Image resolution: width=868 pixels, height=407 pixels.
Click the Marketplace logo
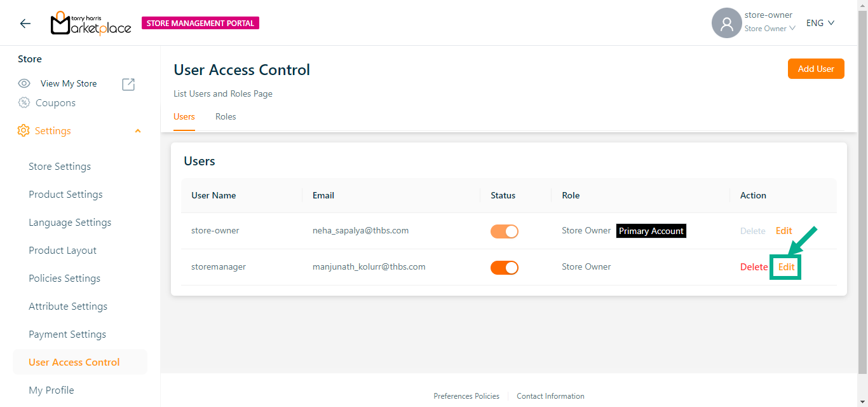91,24
